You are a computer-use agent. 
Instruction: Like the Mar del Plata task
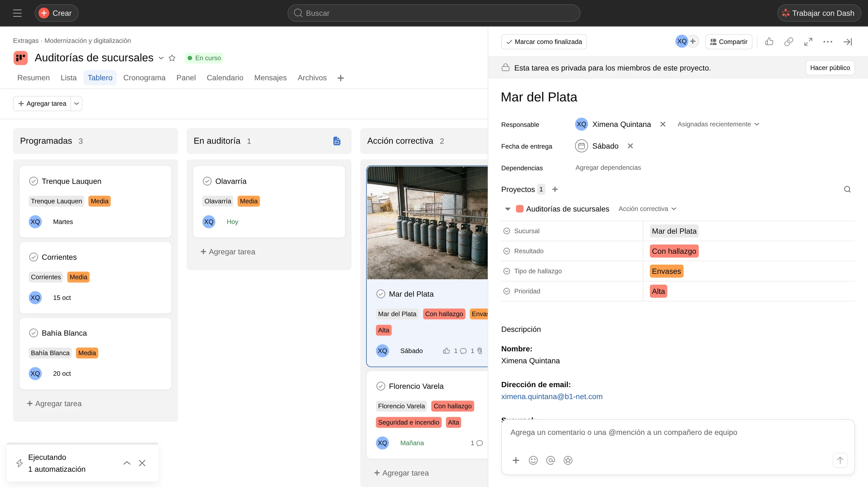[769, 42]
